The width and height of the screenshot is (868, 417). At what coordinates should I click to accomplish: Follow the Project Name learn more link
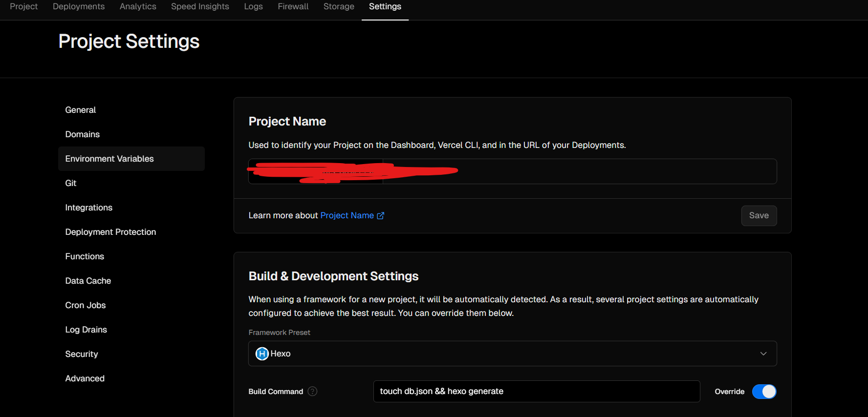point(347,215)
